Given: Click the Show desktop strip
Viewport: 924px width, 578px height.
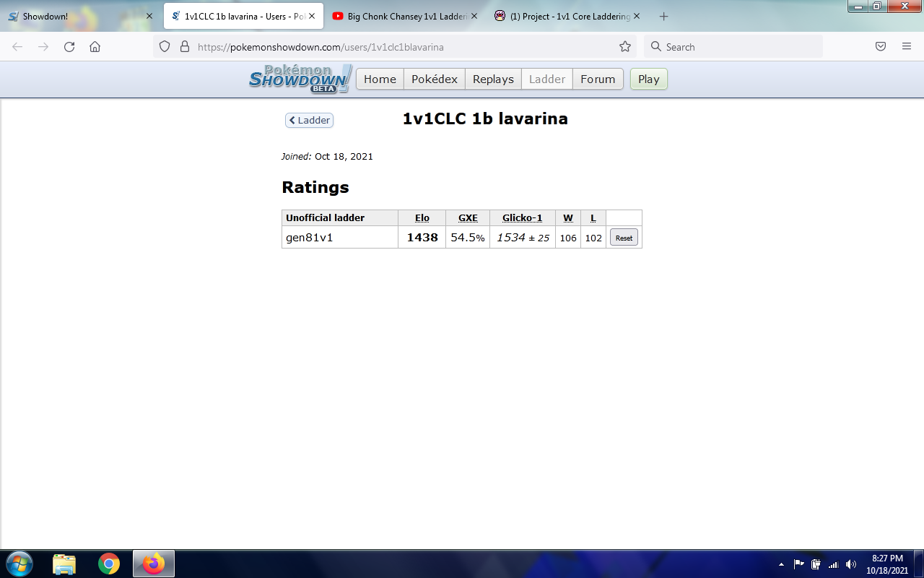Looking at the screenshot, I should tap(919, 564).
